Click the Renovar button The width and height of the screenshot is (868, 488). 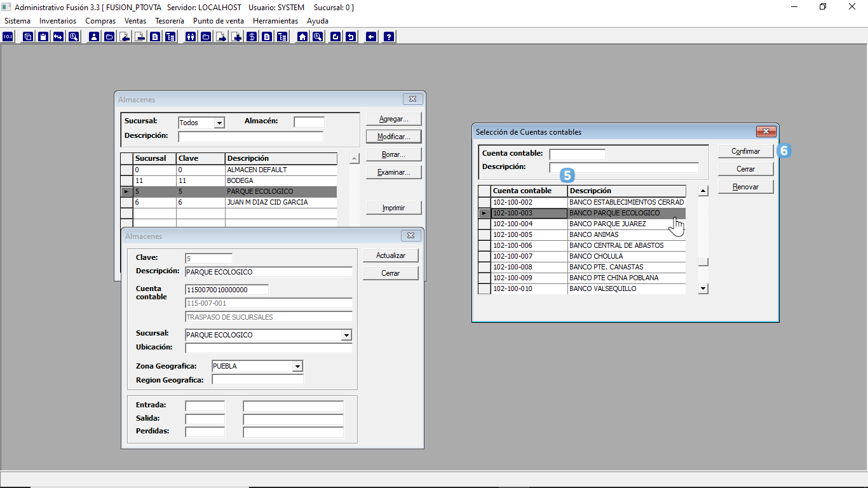click(746, 187)
